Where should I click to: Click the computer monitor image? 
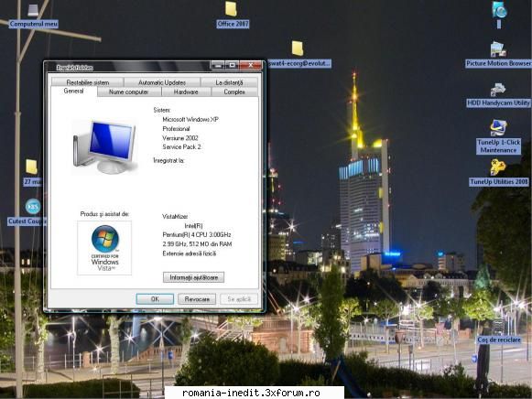click(104, 146)
